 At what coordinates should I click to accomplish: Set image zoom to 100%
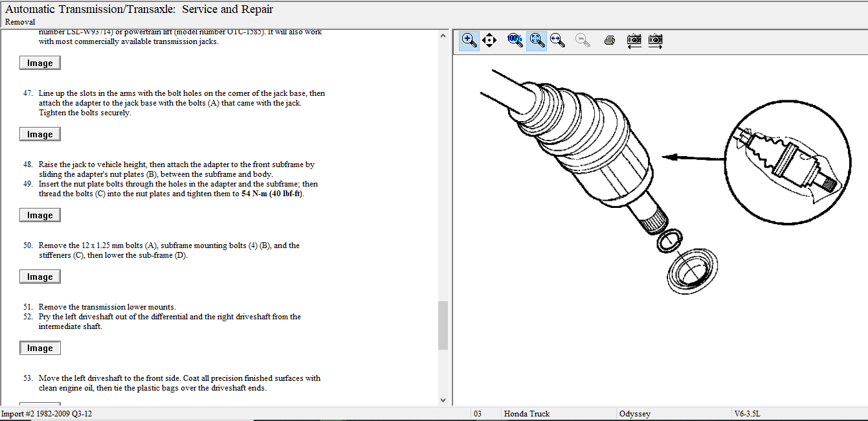coord(515,41)
